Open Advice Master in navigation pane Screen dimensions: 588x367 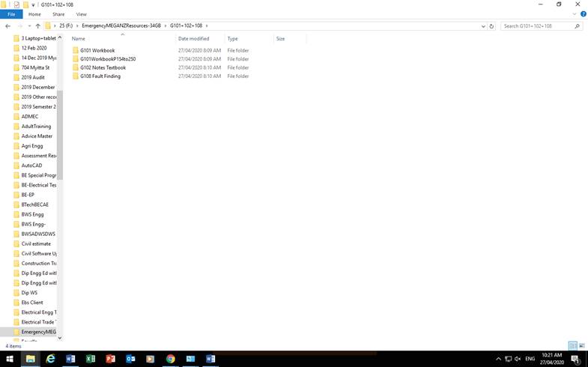[x=37, y=136]
